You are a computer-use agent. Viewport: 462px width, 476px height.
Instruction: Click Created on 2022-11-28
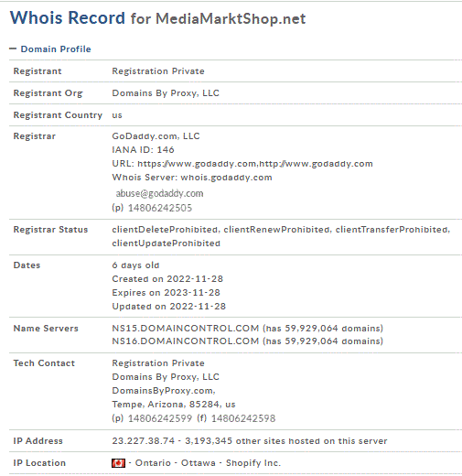coord(167,279)
